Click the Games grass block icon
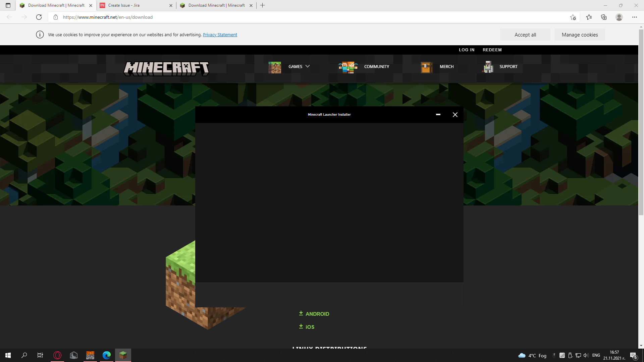Image resolution: width=644 pixels, height=362 pixels. pos(274,67)
